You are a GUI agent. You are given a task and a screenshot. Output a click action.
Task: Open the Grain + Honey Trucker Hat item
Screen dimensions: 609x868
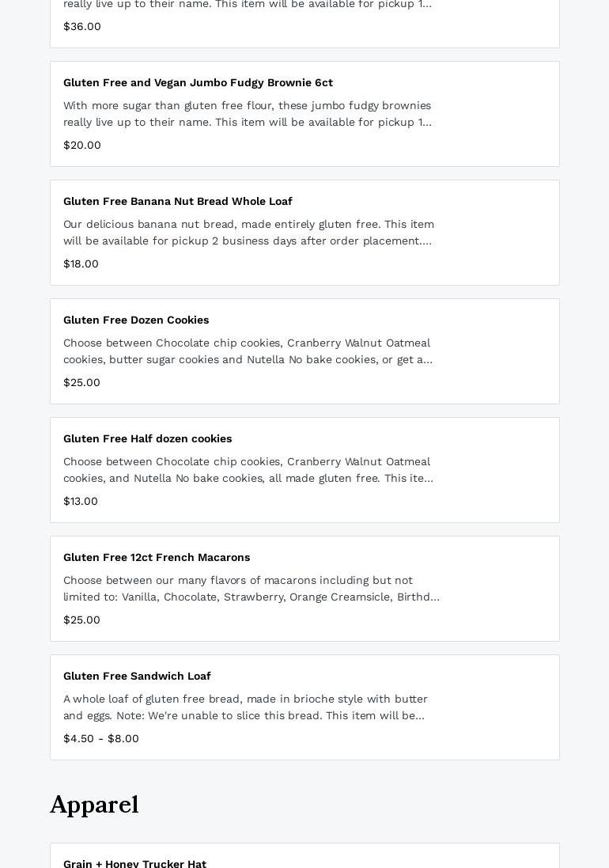(x=134, y=863)
